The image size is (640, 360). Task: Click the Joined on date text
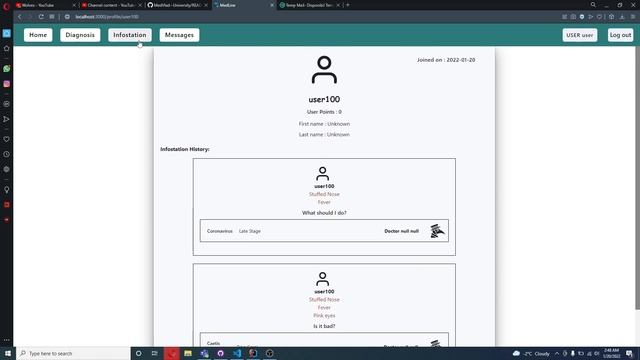click(446, 60)
